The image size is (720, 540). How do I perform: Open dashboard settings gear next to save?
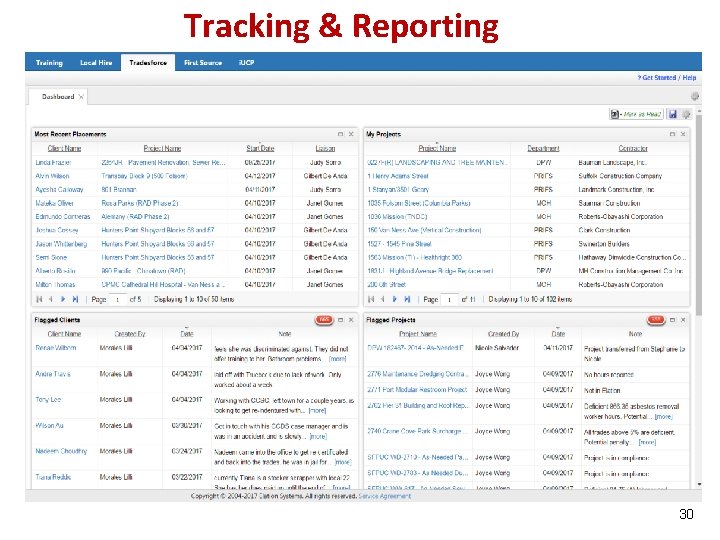(686, 114)
